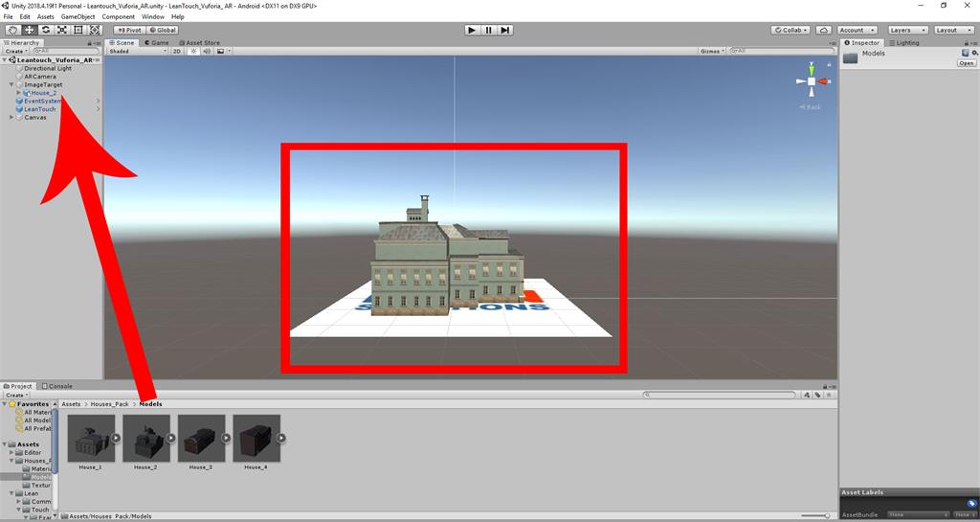Expand House_1 asset contents arrow
Viewport: 980px width, 522px height.
[x=116, y=439]
